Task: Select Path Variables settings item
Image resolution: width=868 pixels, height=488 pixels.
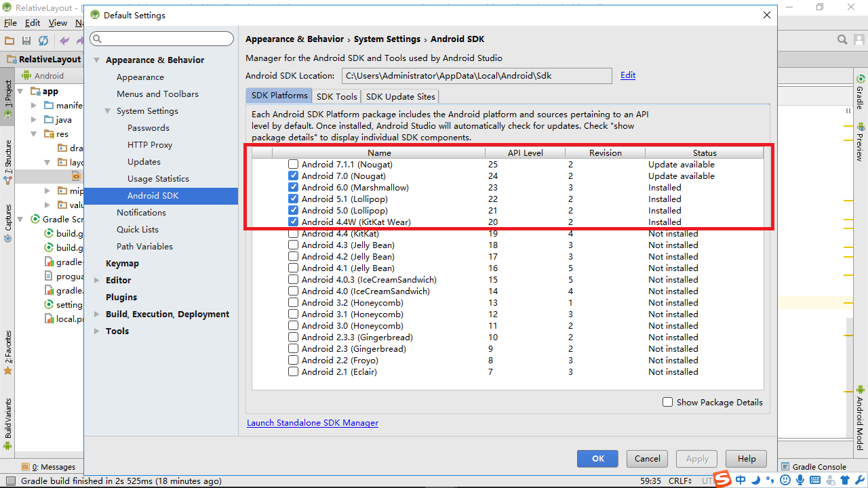Action: (x=144, y=246)
